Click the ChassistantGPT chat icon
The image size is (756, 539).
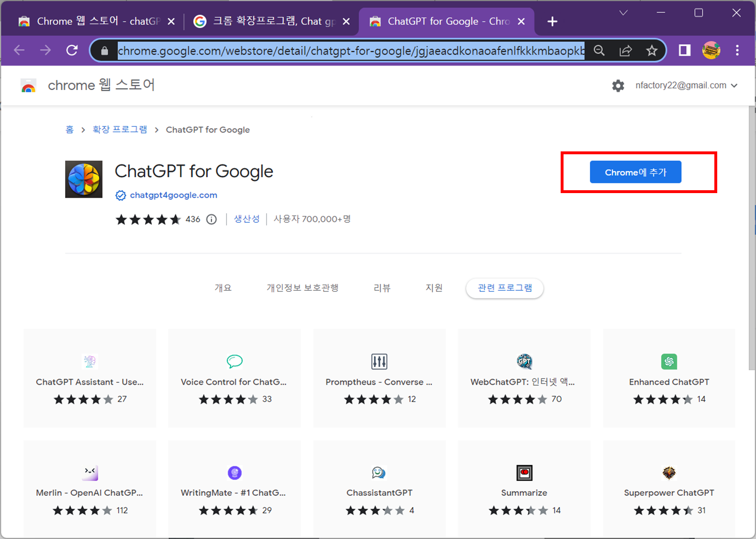379,472
